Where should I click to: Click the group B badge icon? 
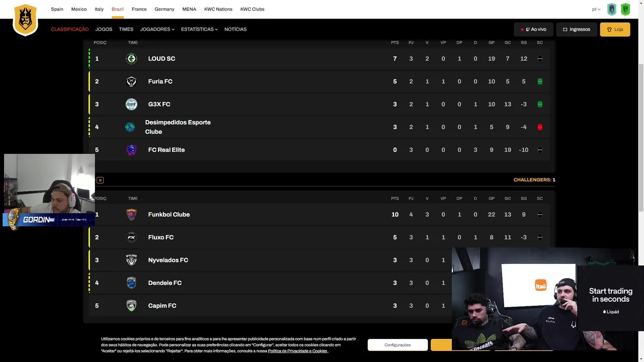100,180
